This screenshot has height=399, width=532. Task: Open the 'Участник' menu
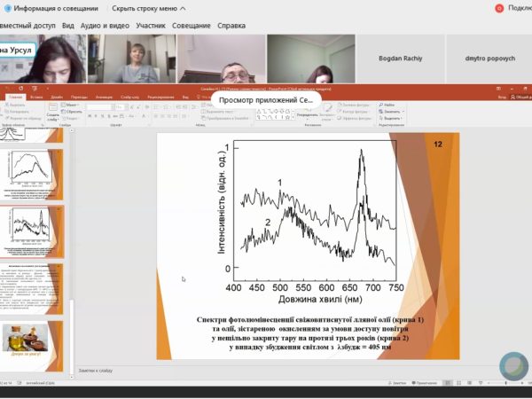tap(151, 26)
